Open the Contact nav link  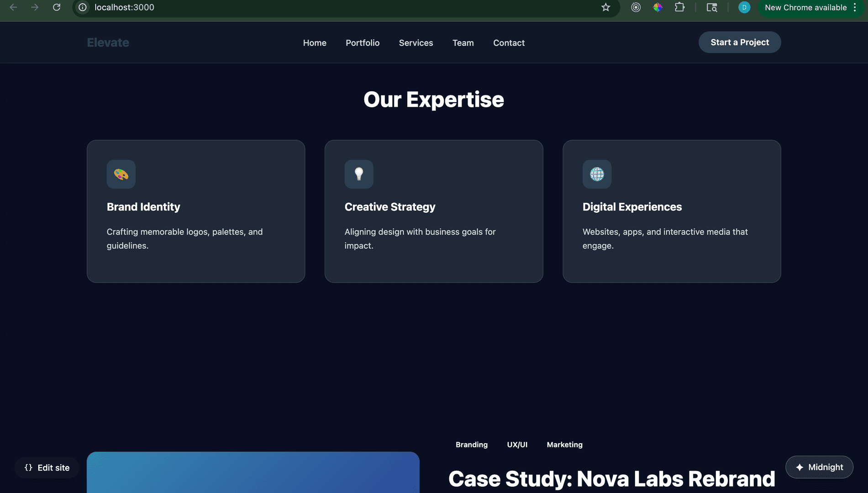(509, 43)
